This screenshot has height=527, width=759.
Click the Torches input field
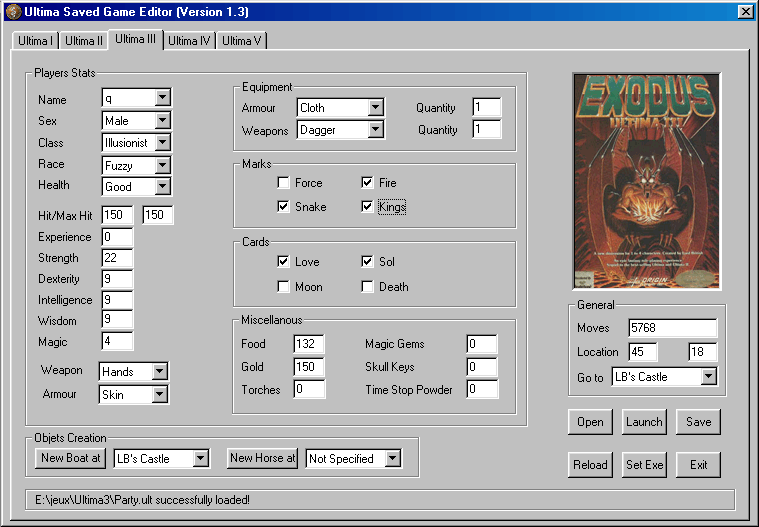coord(309,389)
